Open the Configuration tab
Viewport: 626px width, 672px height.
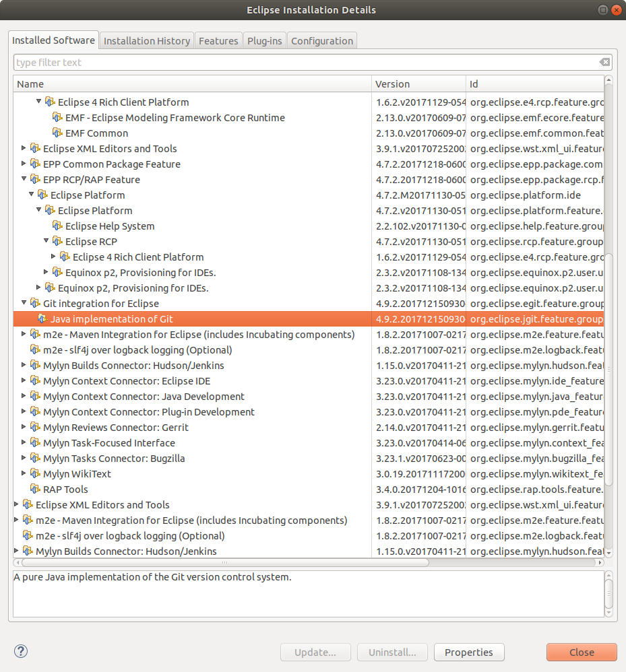pyautogui.click(x=322, y=40)
